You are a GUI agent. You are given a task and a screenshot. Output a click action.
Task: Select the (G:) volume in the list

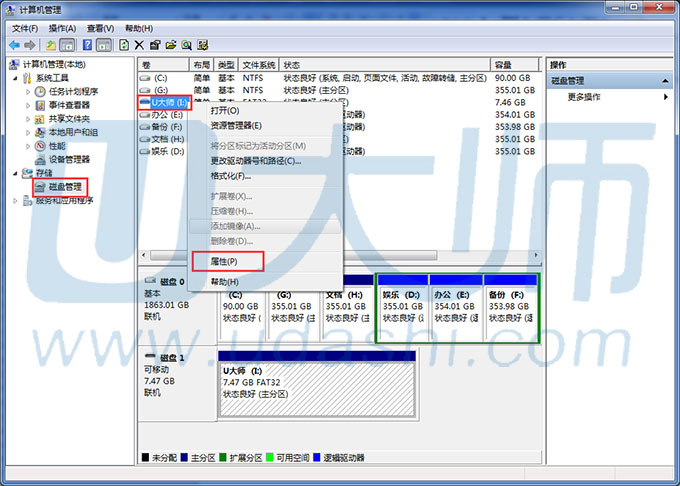(161, 90)
